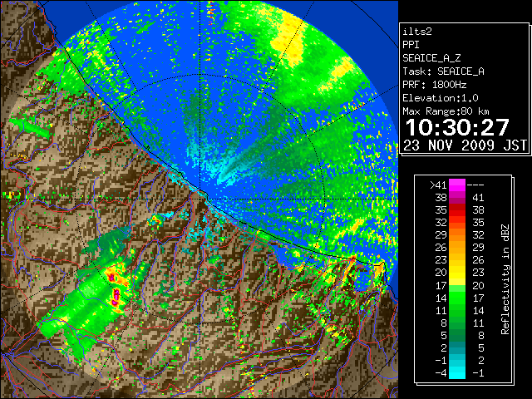
Task: Pick the cyan swatch at the scale bottom
Action: pyautogui.click(x=457, y=373)
